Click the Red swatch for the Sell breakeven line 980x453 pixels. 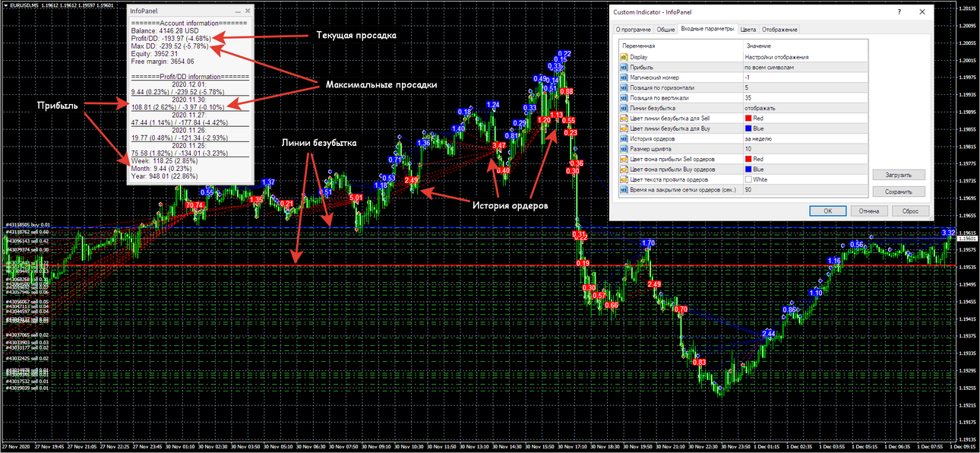[x=749, y=119]
